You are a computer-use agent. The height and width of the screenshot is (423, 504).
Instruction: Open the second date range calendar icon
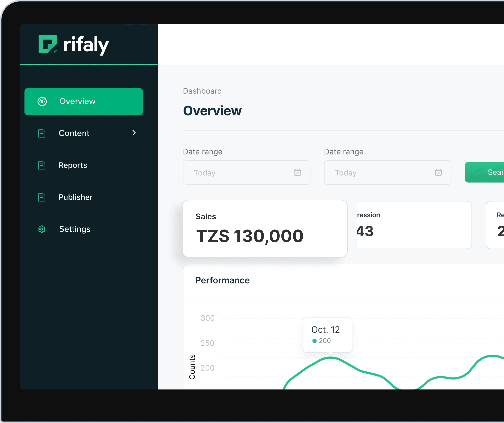pyautogui.click(x=439, y=172)
